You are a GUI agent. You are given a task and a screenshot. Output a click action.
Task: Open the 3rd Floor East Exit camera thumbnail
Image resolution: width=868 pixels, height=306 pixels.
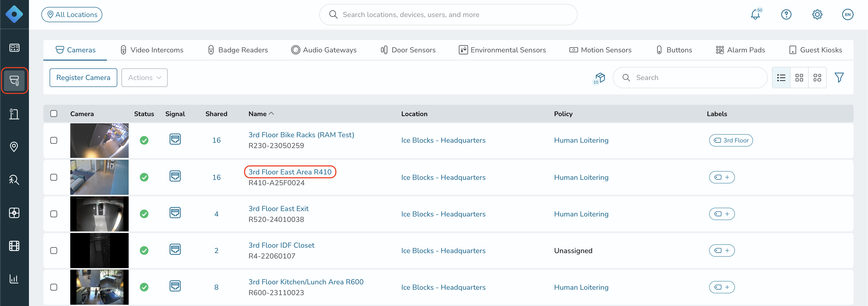(x=99, y=214)
